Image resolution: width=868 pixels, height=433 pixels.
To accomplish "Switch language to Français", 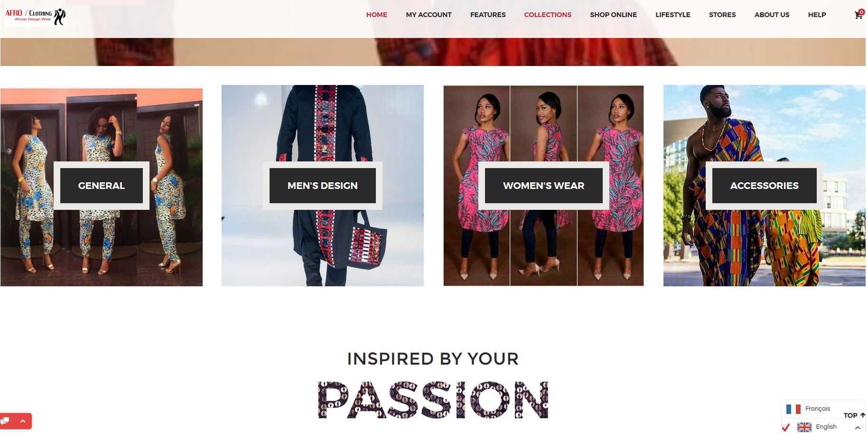I will (x=818, y=409).
